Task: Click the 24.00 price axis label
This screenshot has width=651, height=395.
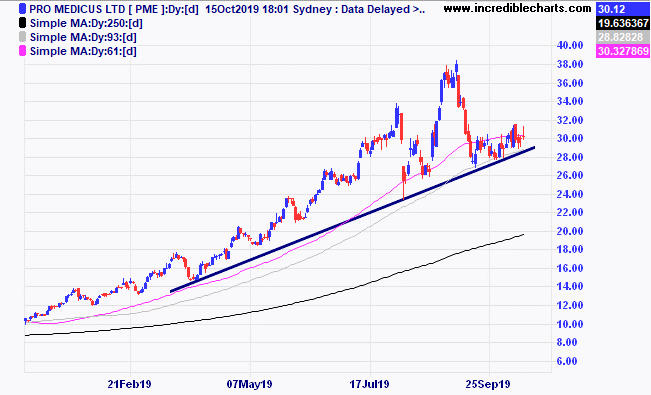Action: [x=570, y=194]
